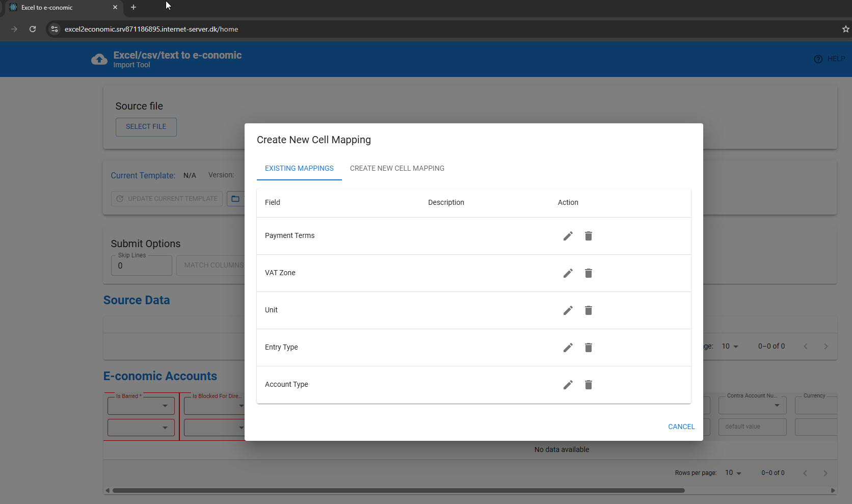This screenshot has height=504, width=852.
Task: Open the second-row dropdown under Is Barred
Action: (141, 428)
